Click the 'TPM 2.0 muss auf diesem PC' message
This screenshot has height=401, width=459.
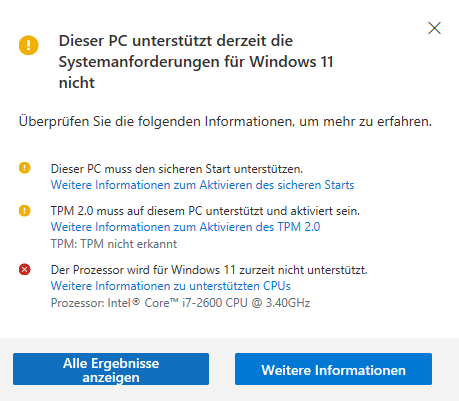pos(205,211)
